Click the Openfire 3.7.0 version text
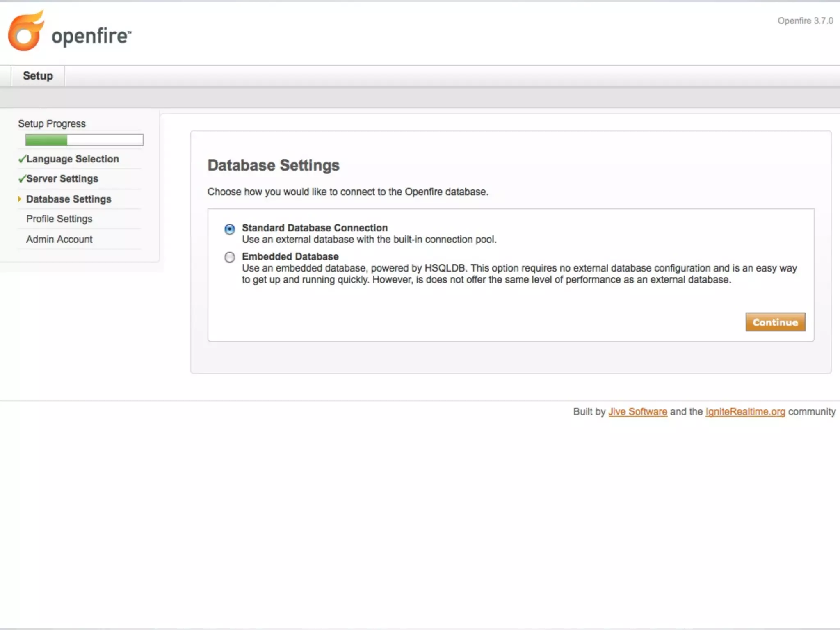840x630 pixels. click(x=805, y=21)
